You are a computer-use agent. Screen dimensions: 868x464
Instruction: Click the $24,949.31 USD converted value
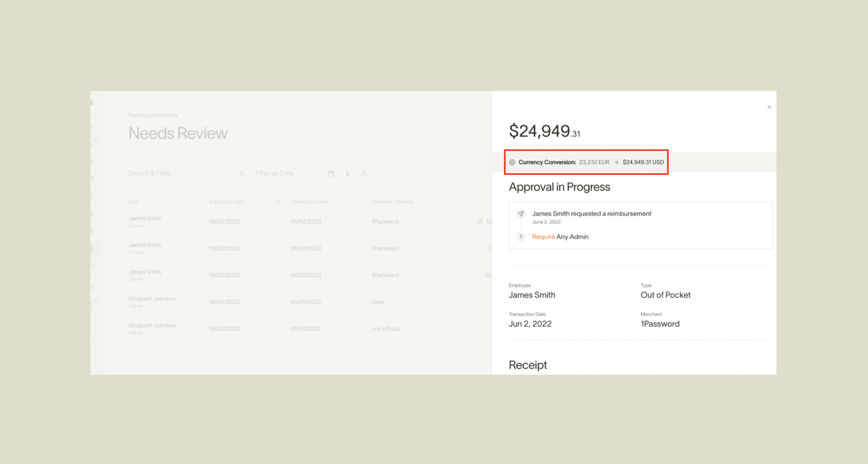[643, 162]
